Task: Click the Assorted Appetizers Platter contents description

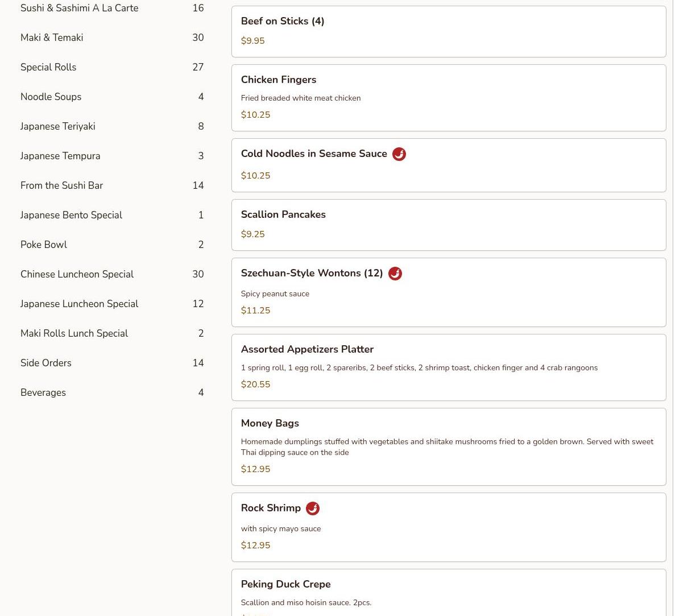Action: coord(419,367)
